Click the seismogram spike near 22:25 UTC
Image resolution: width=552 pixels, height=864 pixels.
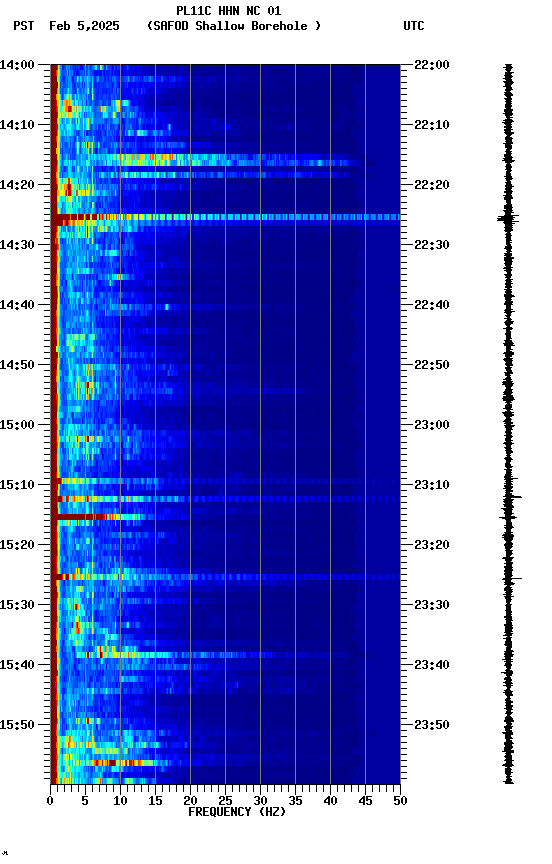click(508, 219)
